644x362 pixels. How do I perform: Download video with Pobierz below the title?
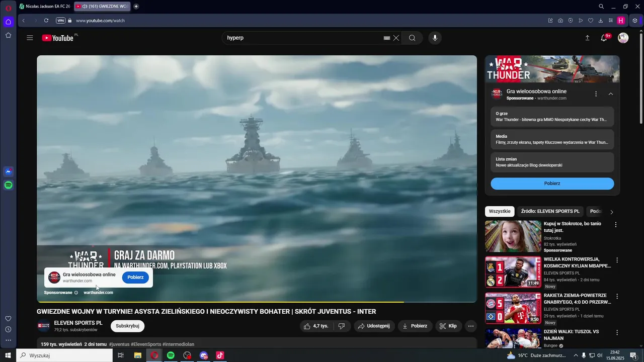[x=415, y=326]
